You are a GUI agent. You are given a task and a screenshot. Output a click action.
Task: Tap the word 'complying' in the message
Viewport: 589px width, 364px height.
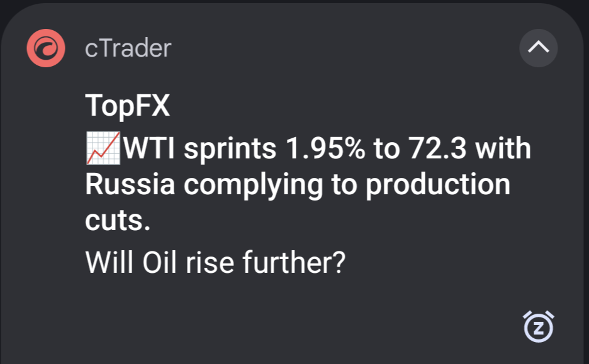pyautogui.click(x=253, y=185)
